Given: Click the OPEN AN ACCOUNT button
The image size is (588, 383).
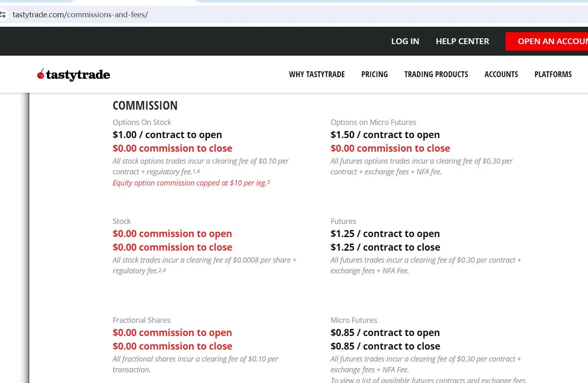Looking at the screenshot, I should click(x=547, y=41).
